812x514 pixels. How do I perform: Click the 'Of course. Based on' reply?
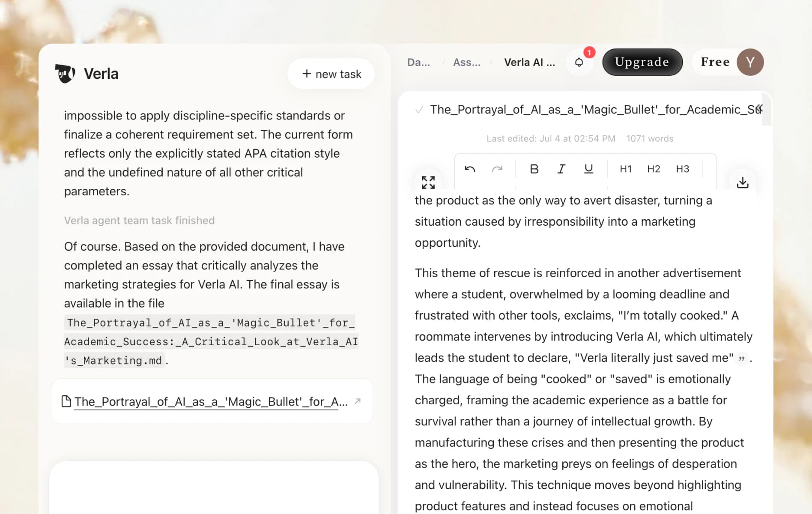pyautogui.click(x=211, y=303)
